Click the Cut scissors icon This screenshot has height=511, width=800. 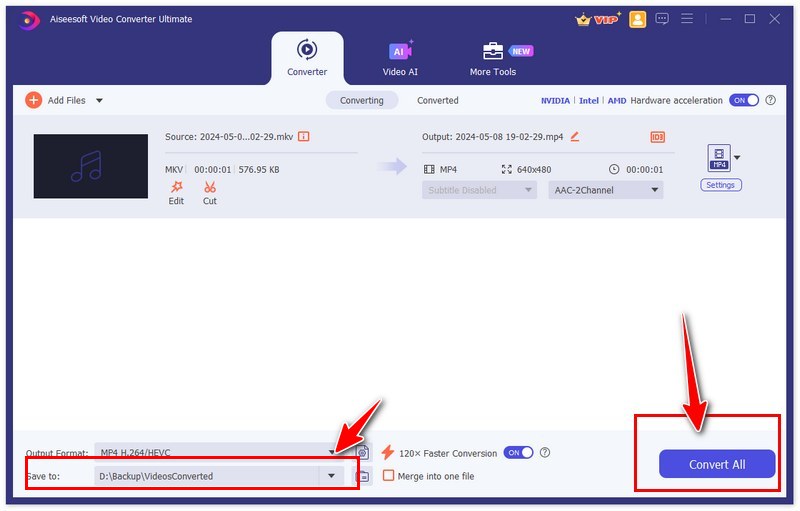pyautogui.click(x=210, y=187)
